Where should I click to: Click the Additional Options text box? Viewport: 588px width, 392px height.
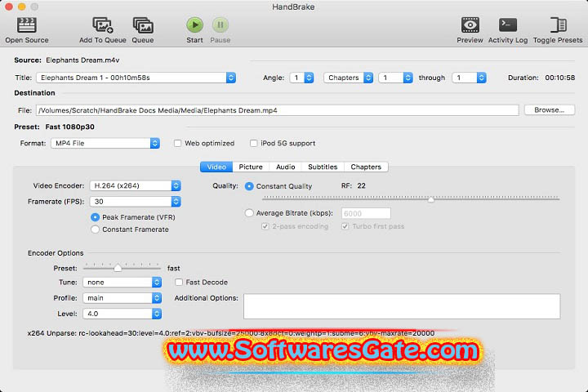pos(402,306)
